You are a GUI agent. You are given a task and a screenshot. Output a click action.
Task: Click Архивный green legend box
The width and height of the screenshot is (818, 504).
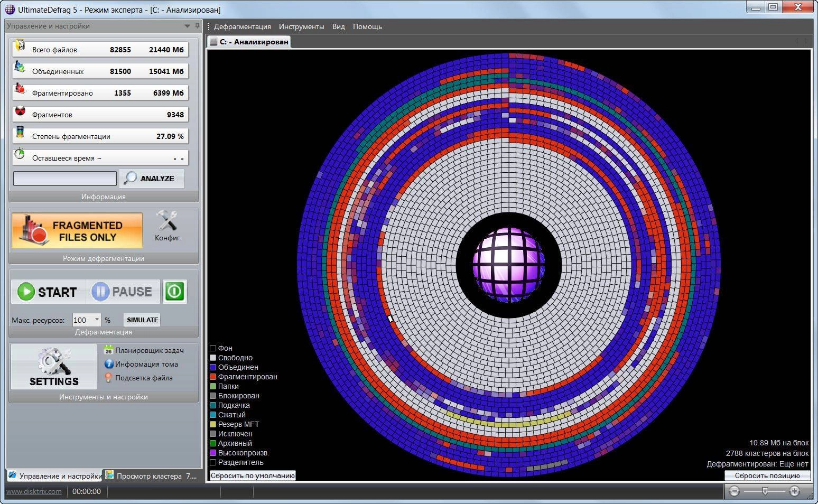pyautogui.click(x=213, y=443)
